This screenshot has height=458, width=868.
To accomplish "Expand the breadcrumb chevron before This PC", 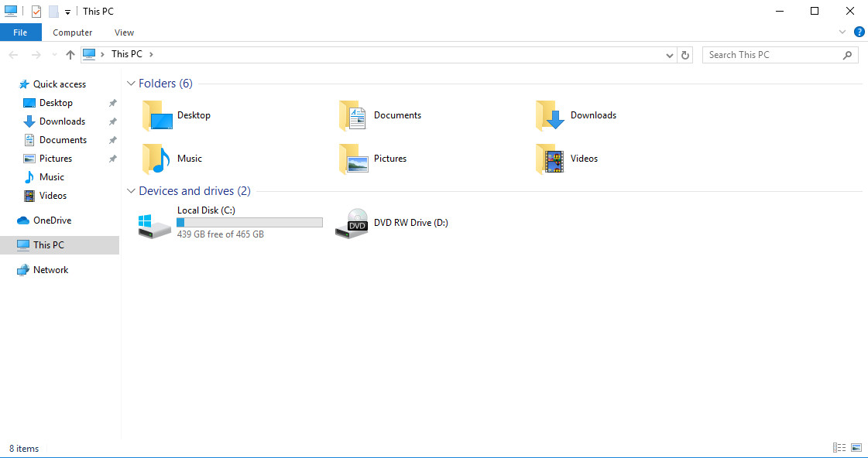I will [x=102, y=54].
